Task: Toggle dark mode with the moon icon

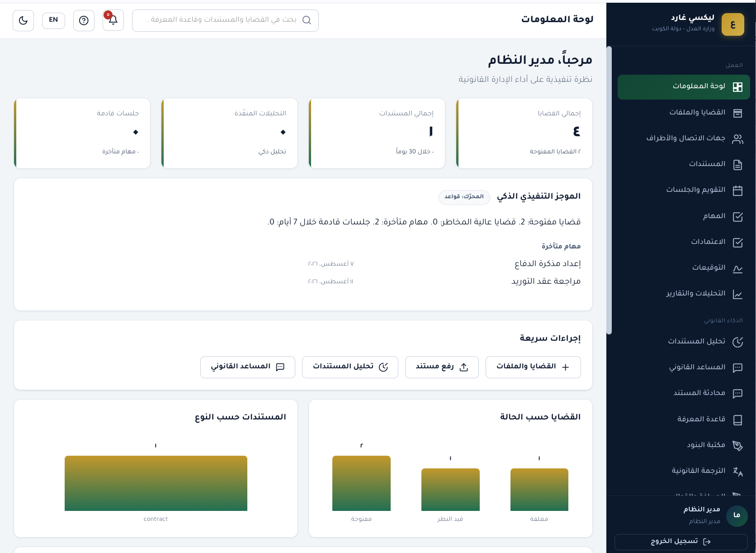Action: pos(23,20)
